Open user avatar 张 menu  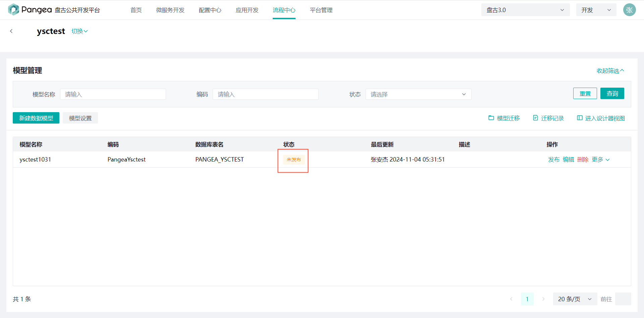pos(629,10)
